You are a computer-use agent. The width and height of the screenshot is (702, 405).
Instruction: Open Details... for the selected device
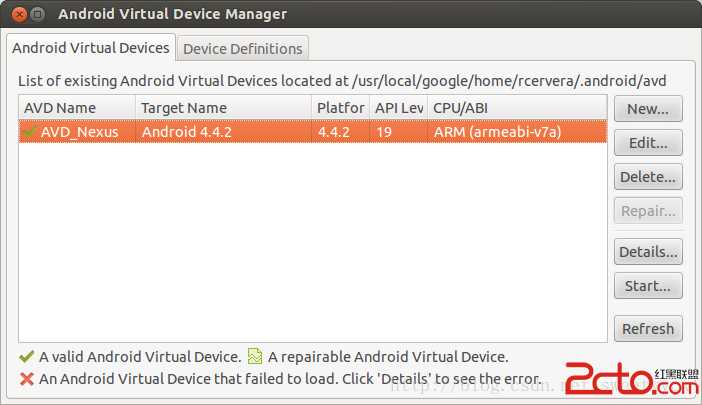(648, 251)
